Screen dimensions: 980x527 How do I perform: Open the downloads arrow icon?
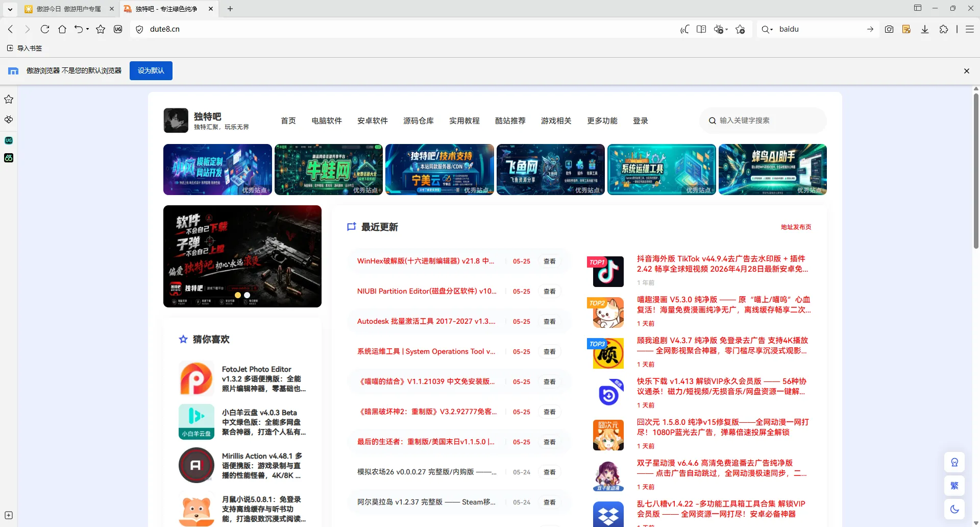pyautogui.click(x=925, y=29)
